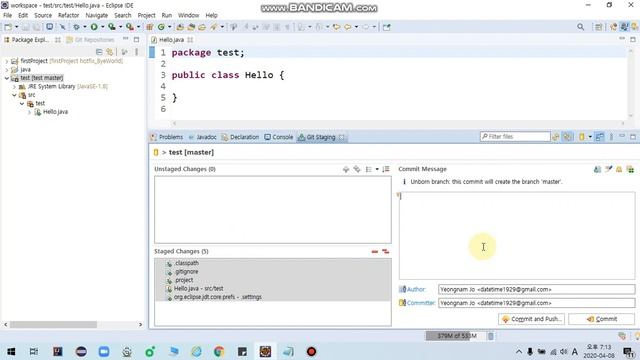The width and height of the screenshot is (640, 360).
Task: Open the Navigate menu
Action: coord(97,15)
